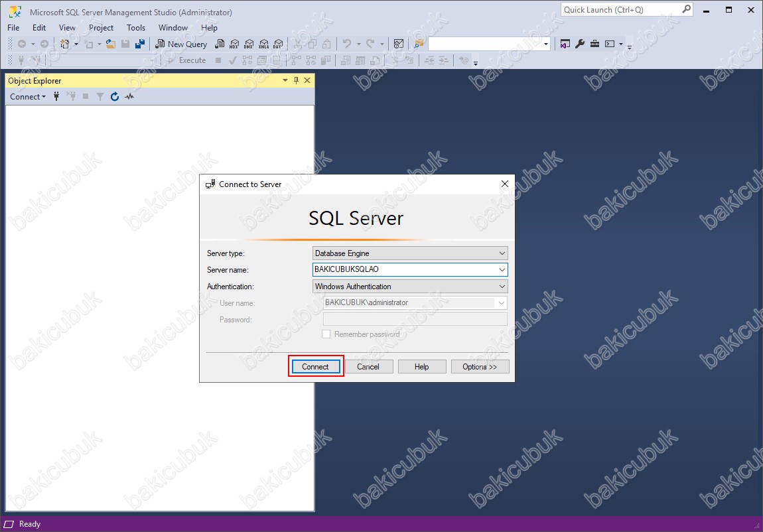Click the New Query toolbar button
763x532 pixels.
[181, 44]
